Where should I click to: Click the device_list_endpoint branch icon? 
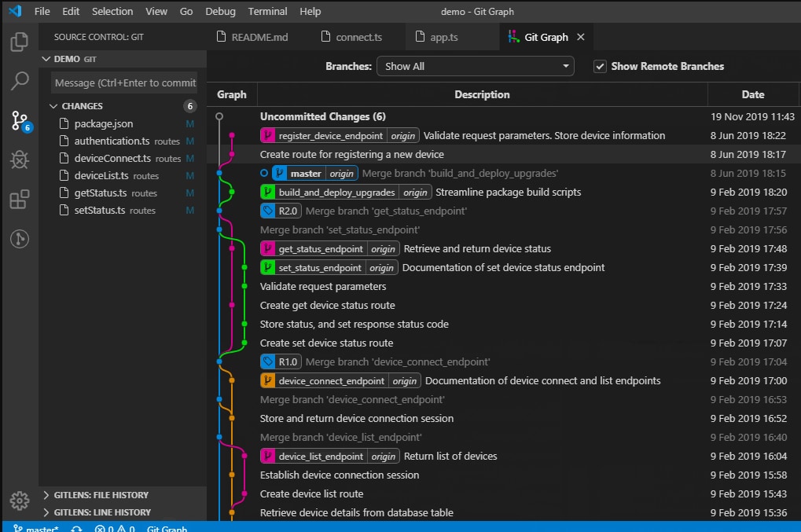coord(267,457)
